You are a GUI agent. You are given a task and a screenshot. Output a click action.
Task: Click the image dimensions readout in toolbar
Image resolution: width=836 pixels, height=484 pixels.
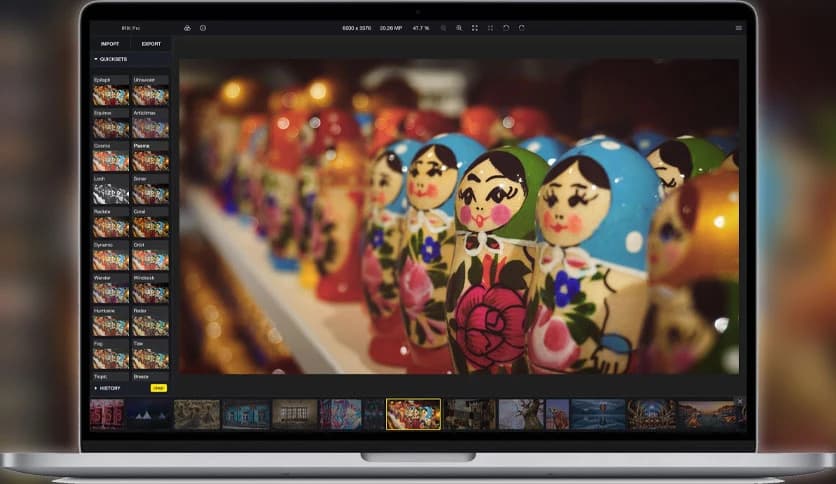[357, 28]
